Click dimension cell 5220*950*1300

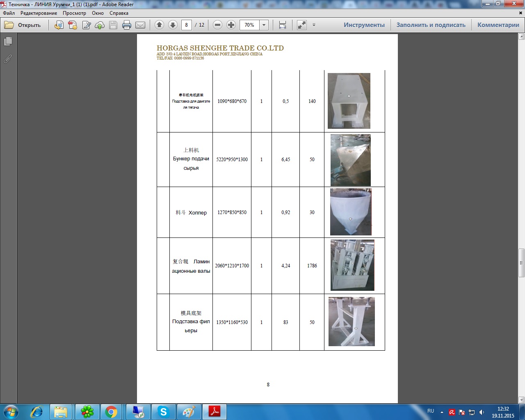click(232, 160)
